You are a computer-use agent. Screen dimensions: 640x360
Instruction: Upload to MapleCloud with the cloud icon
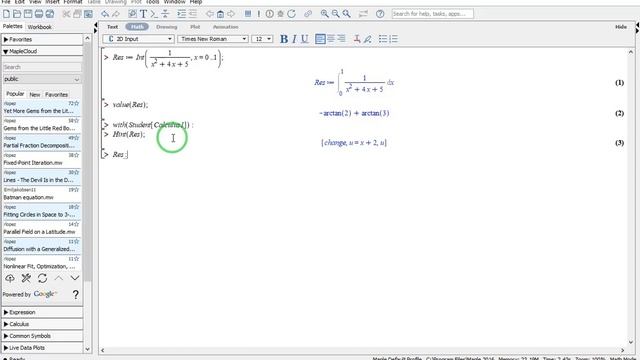pyautogui.click(x=10, y=278)
